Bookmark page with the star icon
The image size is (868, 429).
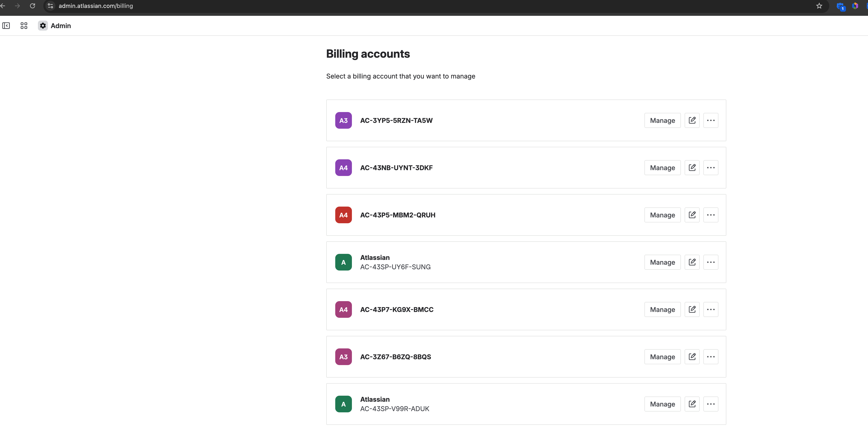(819, 6)
